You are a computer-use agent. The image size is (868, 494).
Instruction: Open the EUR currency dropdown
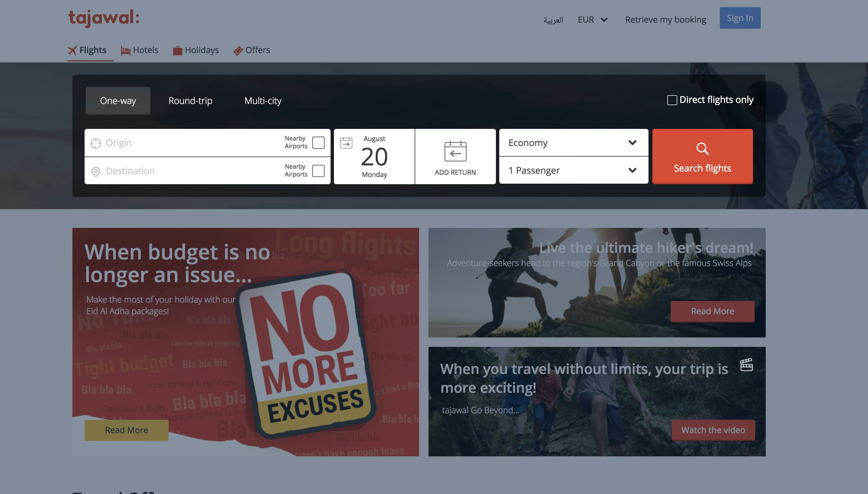(592, 20)
